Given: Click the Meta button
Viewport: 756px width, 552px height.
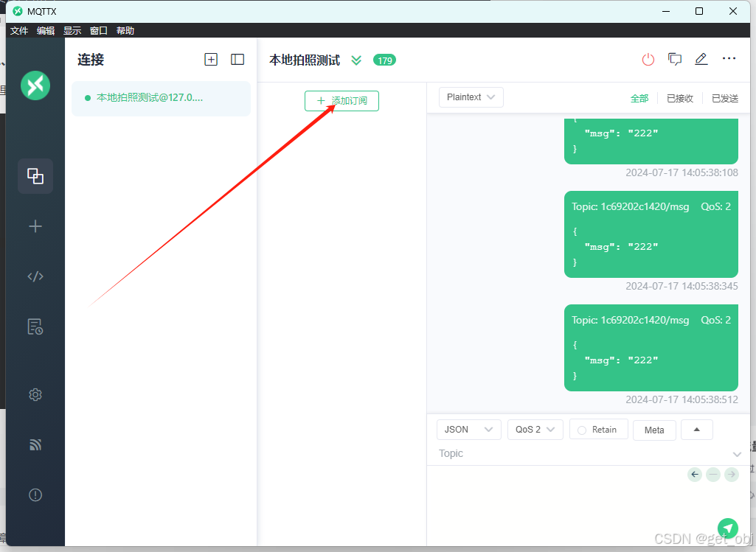Looking at the screenshot, I should pos(654,430).
